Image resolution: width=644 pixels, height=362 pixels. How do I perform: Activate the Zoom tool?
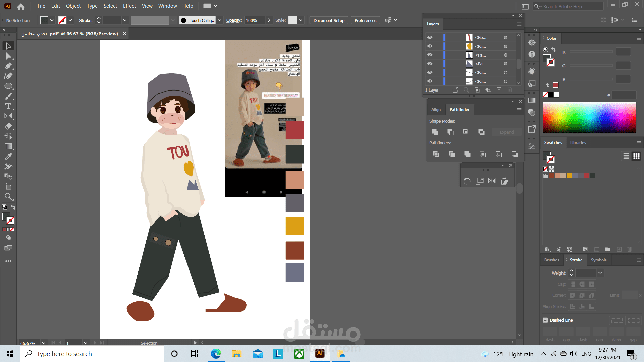(x=8, y=197)
